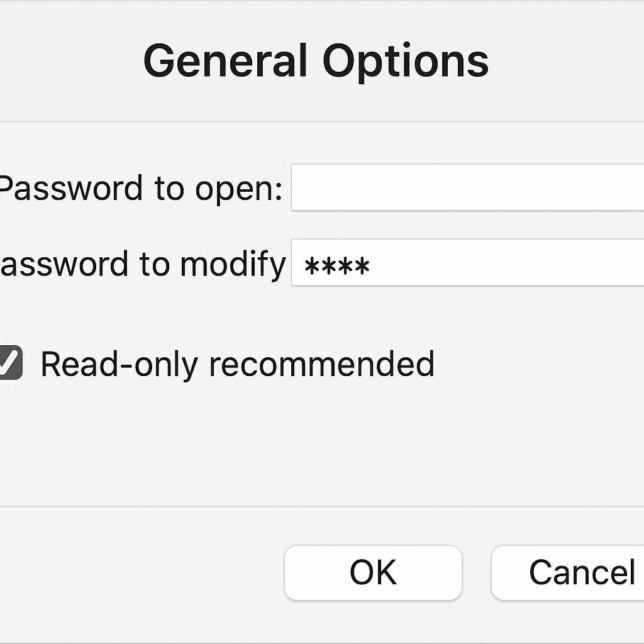Click the word 'recommended' next to the checkbox

click(x=321, y=364)
